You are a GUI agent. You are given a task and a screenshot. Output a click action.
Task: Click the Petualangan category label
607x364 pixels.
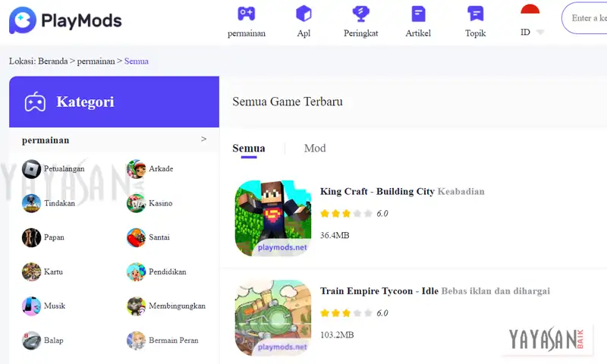(64, 169)
